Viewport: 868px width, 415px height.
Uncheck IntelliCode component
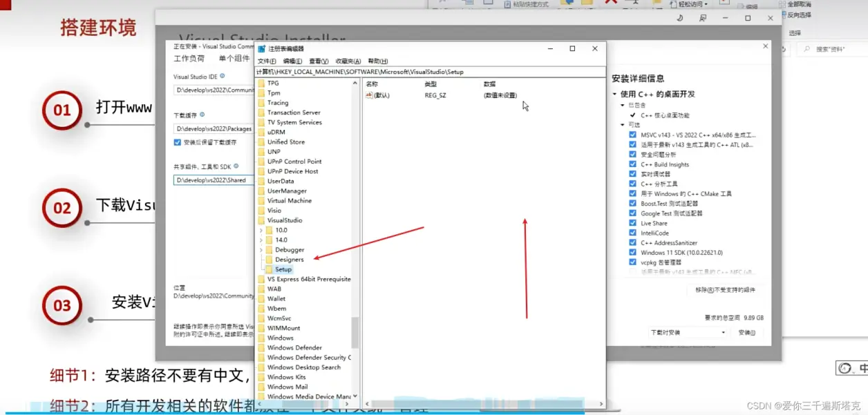pos(632,233)
